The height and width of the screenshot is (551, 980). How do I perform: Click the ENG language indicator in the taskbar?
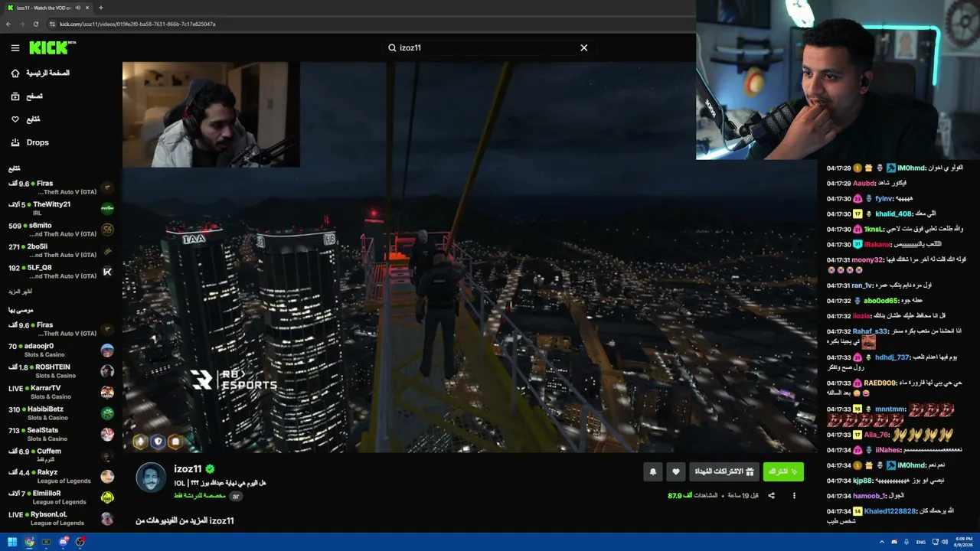point(921,542)
